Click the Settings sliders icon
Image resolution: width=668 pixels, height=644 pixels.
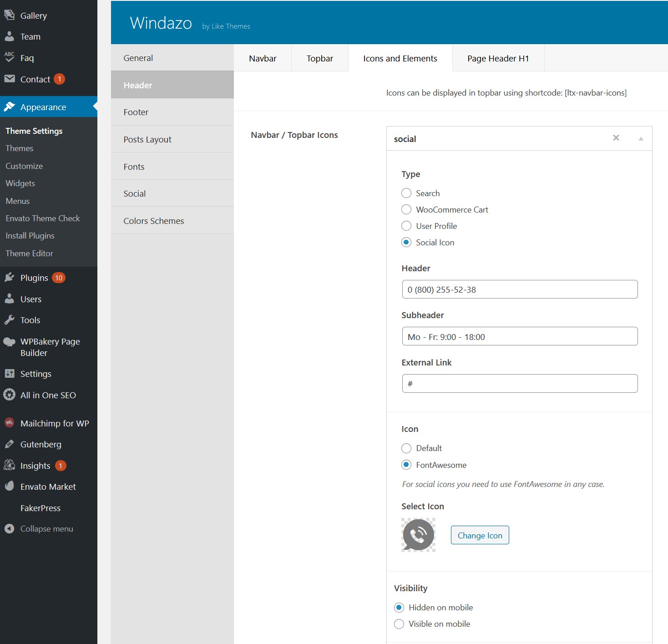click(x=9, y=374)
